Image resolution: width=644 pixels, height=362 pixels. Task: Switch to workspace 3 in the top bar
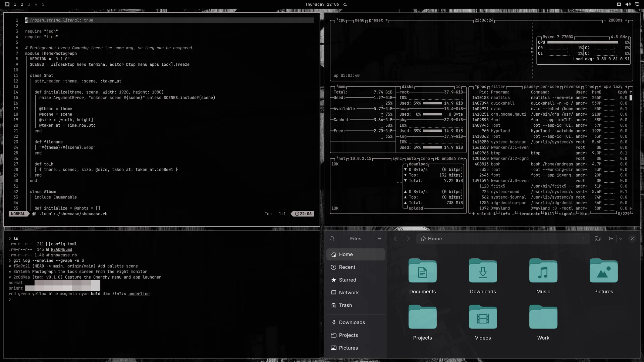point(29,4)
